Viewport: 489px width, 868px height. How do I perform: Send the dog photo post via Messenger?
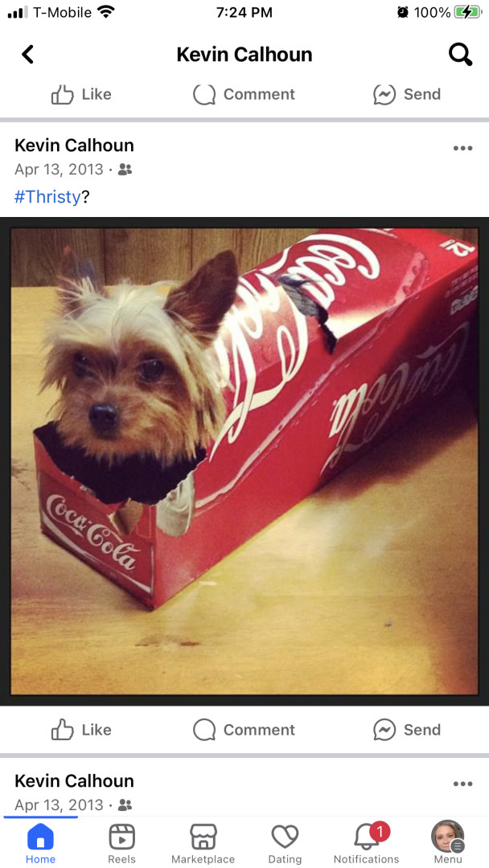point(407,730)
